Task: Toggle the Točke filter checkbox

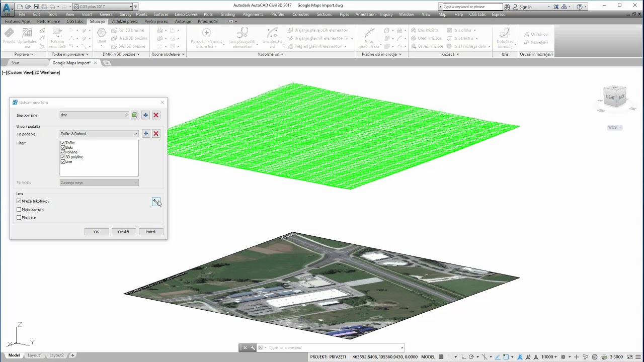Action: (x=63, y=143)
